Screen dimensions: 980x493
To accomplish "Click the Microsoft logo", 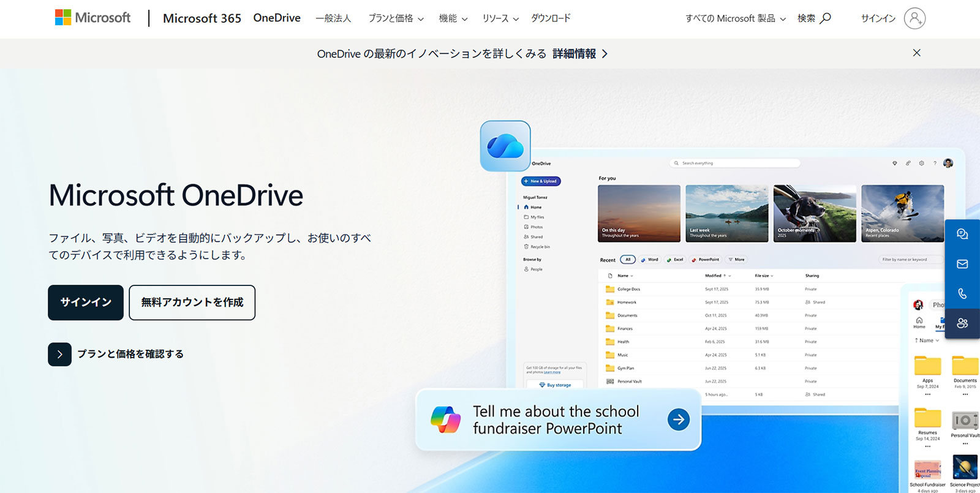I will tap(92, 18).
